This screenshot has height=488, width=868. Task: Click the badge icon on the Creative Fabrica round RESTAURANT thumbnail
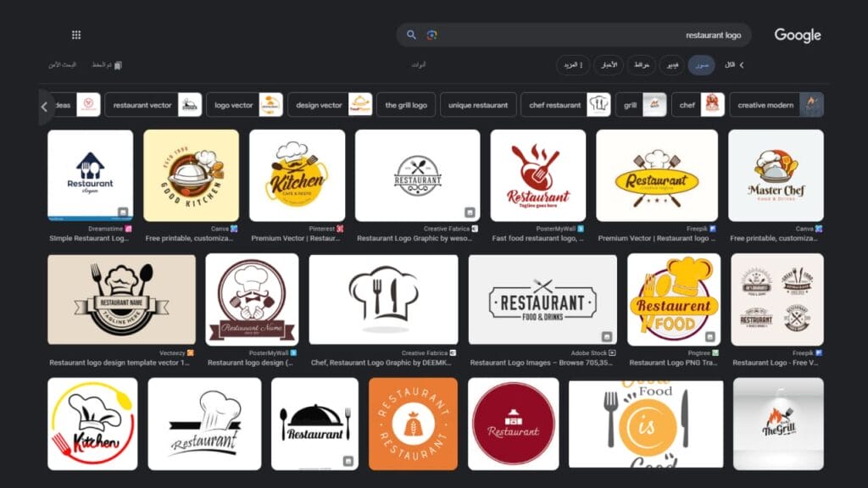470,212
